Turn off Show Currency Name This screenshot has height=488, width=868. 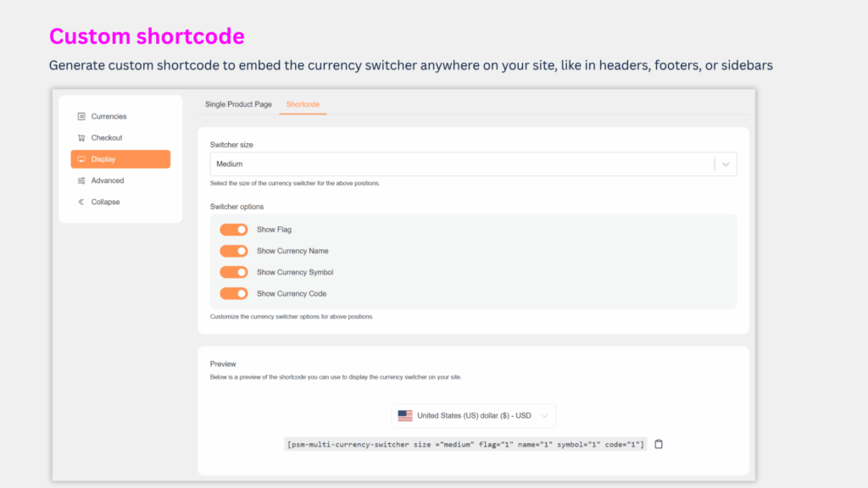(234, 251)
